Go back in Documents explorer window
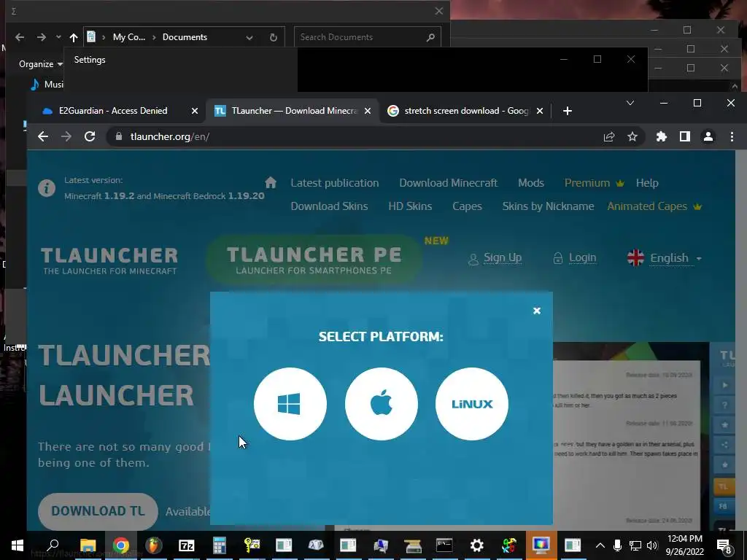The image size is (747, 560). click(x=20, y=37)
